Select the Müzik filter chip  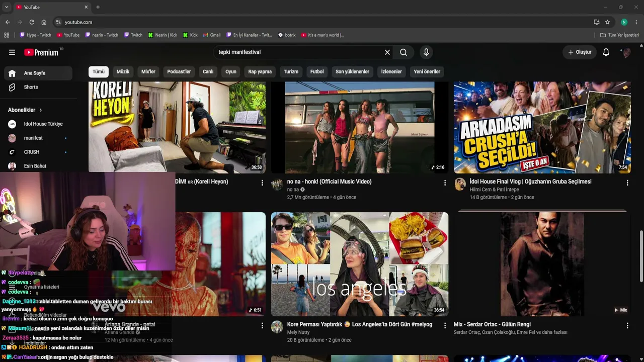coord(123,71)
